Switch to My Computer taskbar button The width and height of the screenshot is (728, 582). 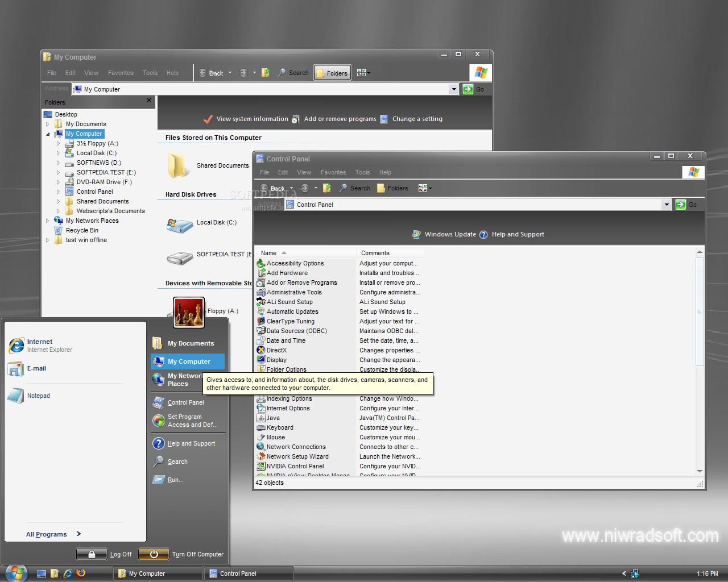(158, 573)
